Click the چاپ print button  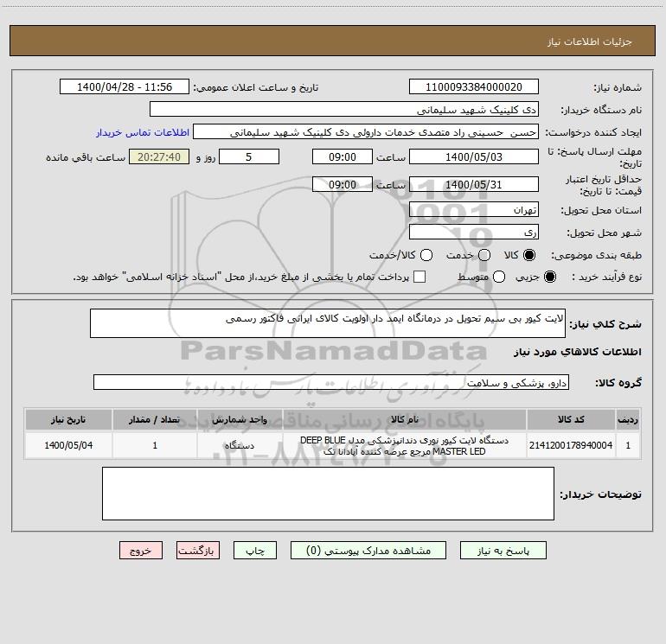click(x=255, y=550)
